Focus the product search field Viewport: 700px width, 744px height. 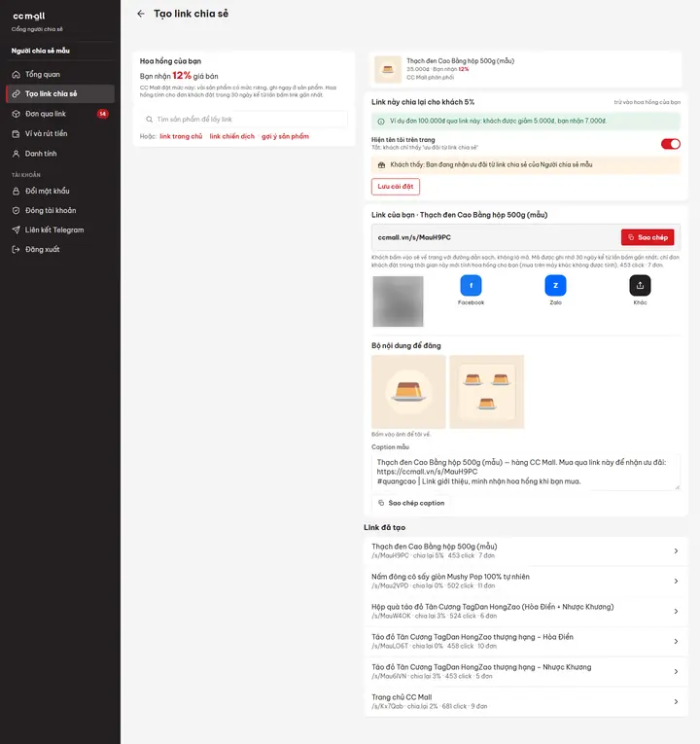coord(244,119)
